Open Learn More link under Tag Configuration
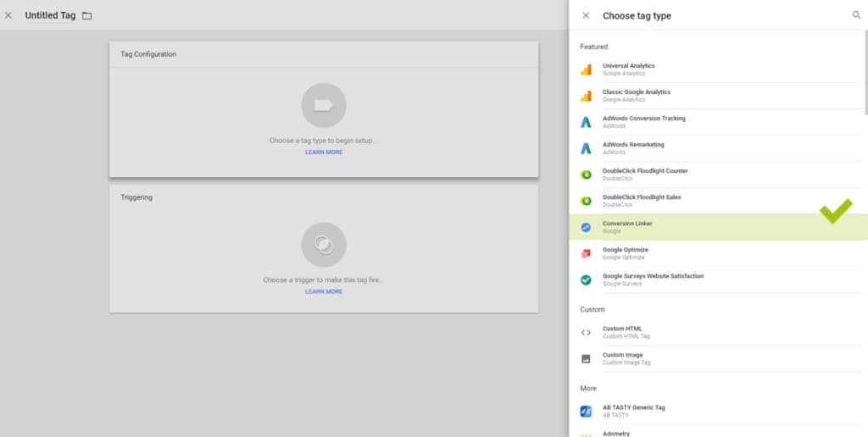Viewport: 868px width, 437px height. coord(324,152)
